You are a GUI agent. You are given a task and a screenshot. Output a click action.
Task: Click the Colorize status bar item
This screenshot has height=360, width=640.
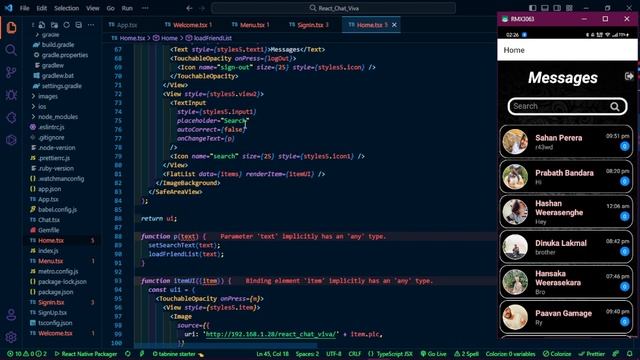[557, 354]
